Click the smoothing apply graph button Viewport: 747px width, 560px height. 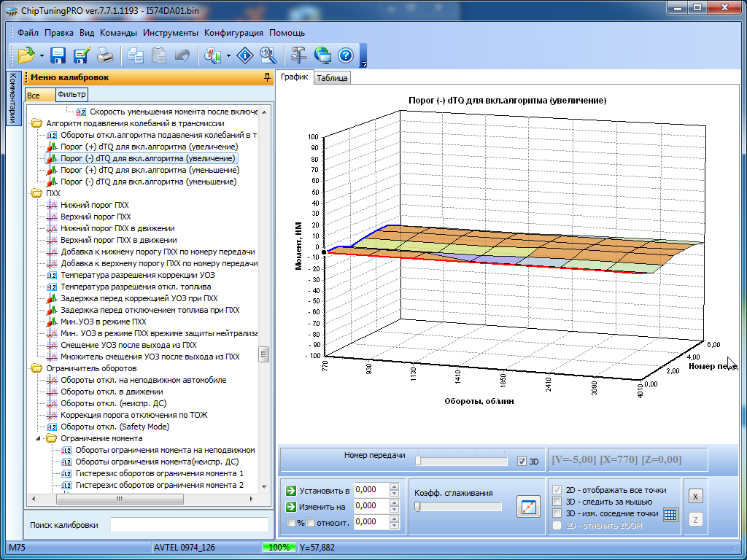click(527, 506)
